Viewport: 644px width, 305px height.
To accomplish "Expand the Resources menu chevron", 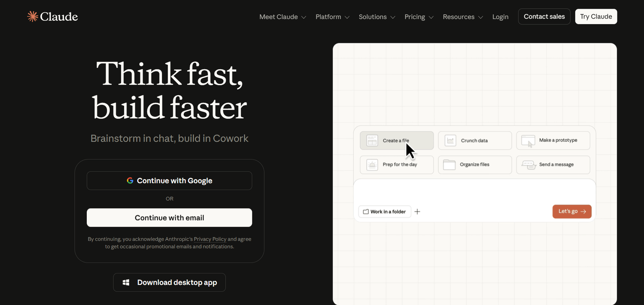I will click(480, 18).
